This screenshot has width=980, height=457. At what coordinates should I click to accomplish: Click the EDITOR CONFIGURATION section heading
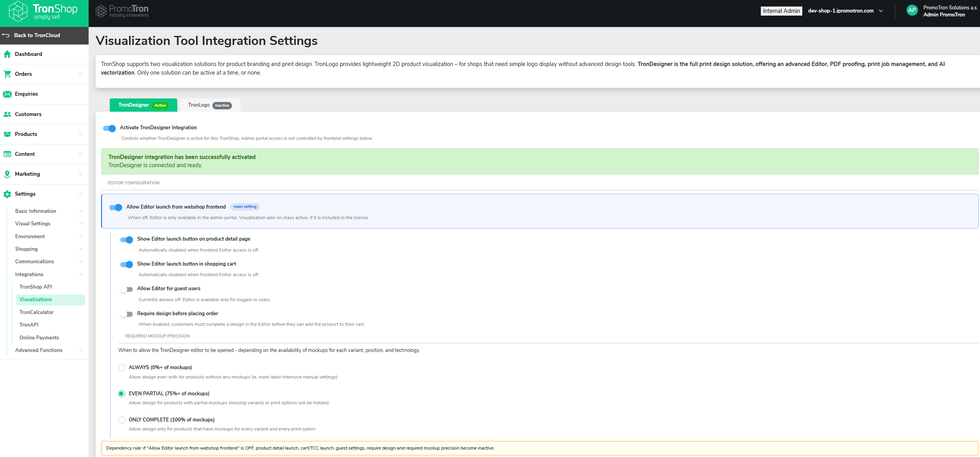coord(134,183)
